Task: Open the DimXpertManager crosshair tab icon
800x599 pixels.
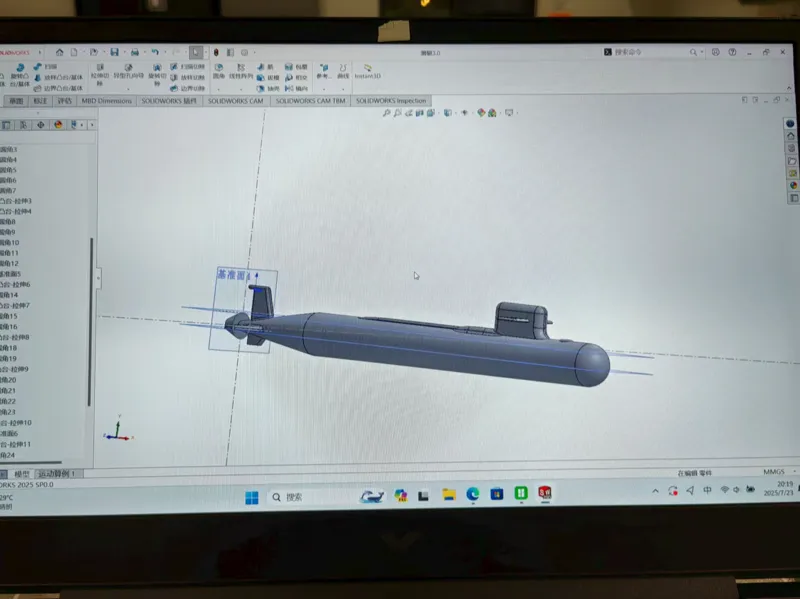Action: pyautogui.click(x=41, y=125)
